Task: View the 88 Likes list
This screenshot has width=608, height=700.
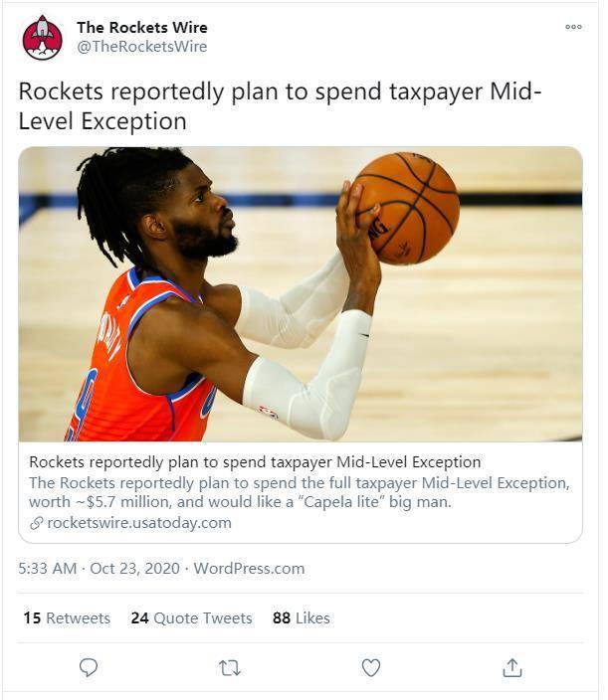Action: [302, 618]
